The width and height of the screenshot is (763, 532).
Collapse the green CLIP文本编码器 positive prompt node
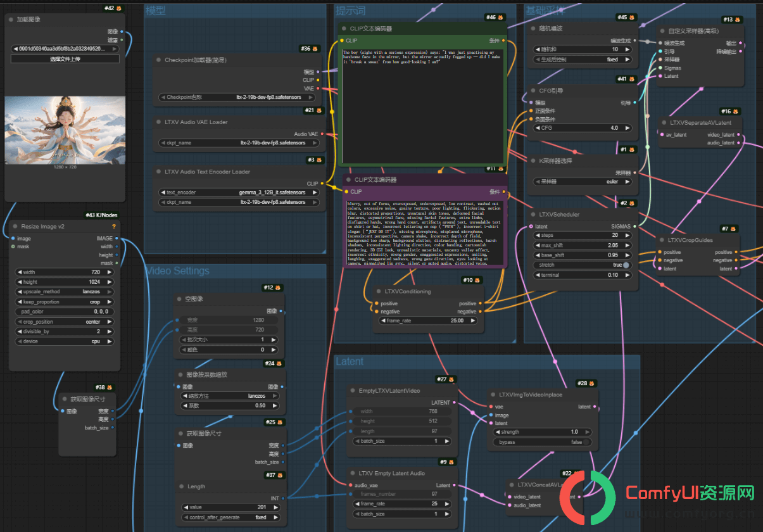[343, 28]
